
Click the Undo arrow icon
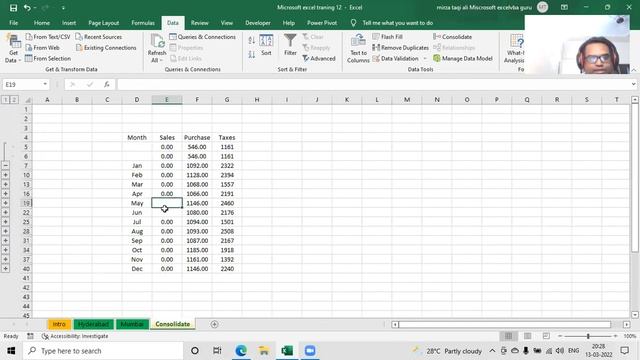click(x=27, y=8)
